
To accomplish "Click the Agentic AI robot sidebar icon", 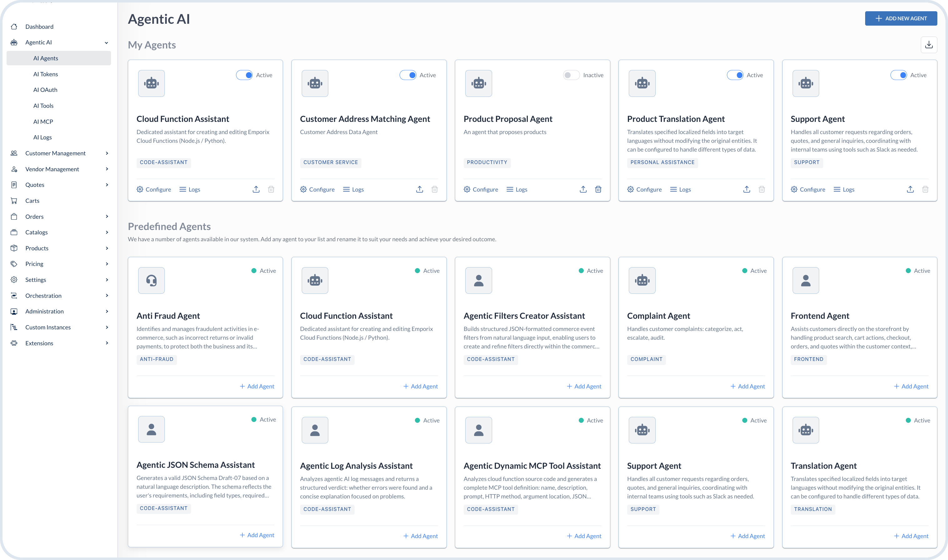I will [14, 42].
